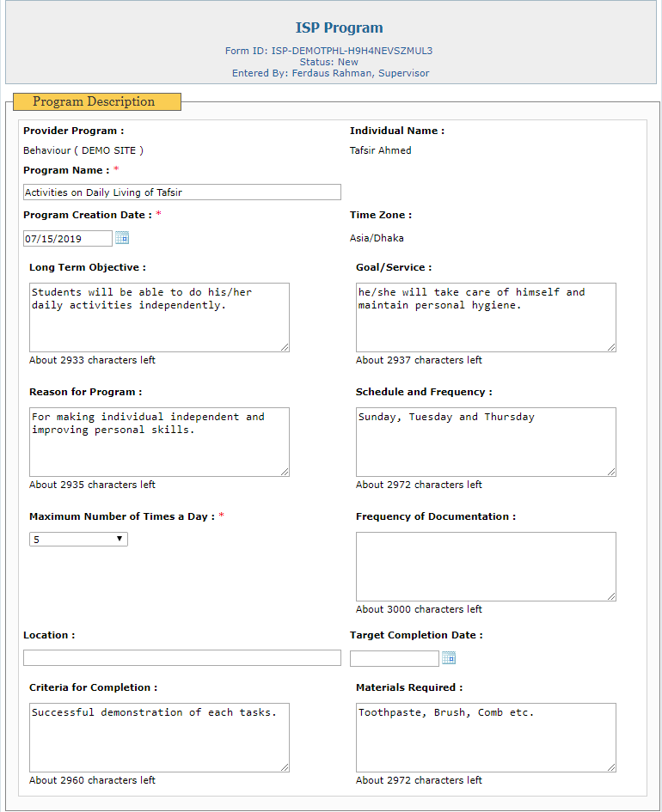The image size is (662, 812).
Task: Click the empty Location input field
Action: pyautogui.click(x=182, y=657)
